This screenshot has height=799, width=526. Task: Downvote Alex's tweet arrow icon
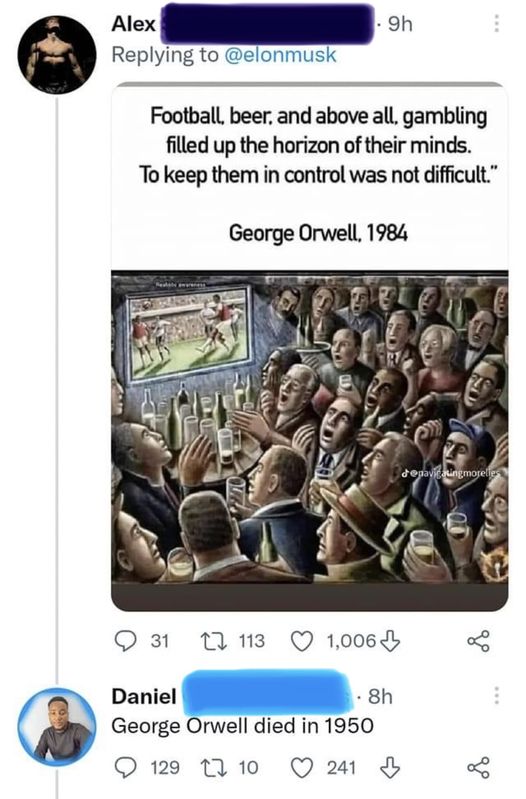(x=390, y=641)
